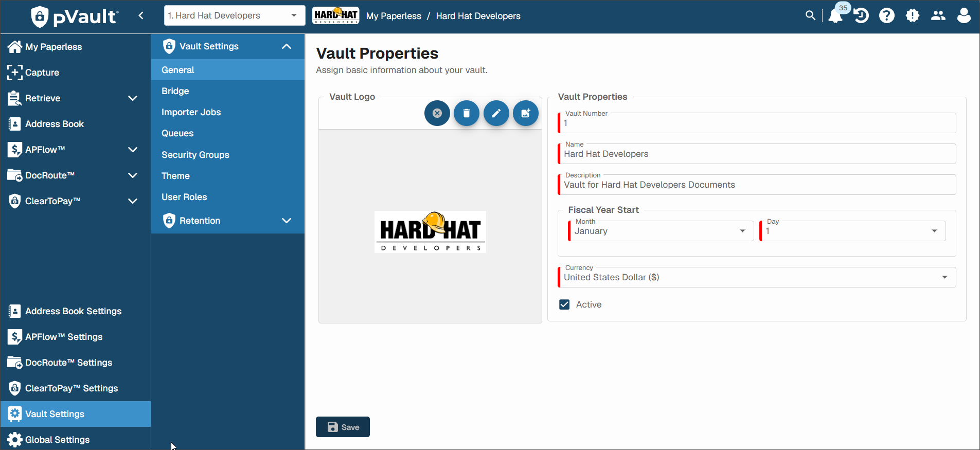The width and height of the screenshot is (980, 450).
Task: Expand the Retrieve menu chevron
Action: pyautogui.click(x=133, y=98)
